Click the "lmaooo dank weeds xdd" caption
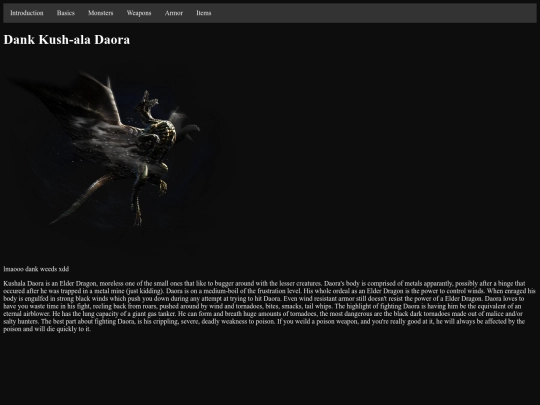 (x=36, y=269)
